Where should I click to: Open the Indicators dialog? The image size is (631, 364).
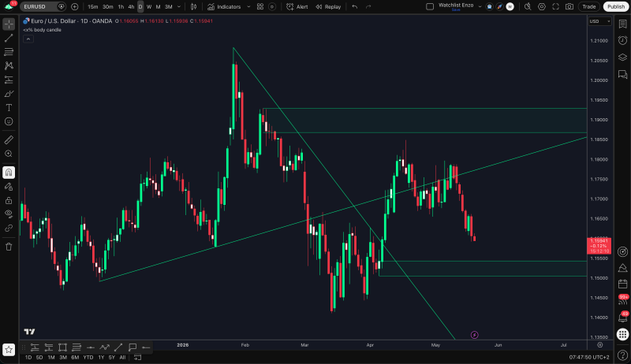pyautogui.click(x=224, y=7)
